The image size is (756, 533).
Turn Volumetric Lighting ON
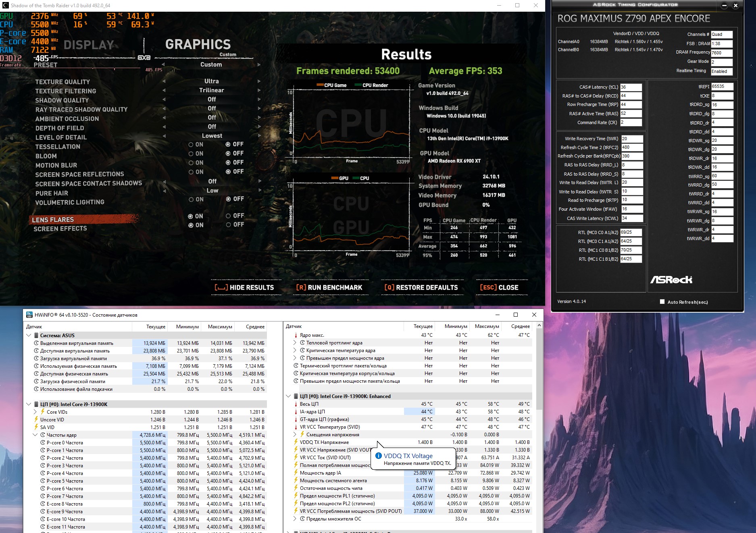191,199
